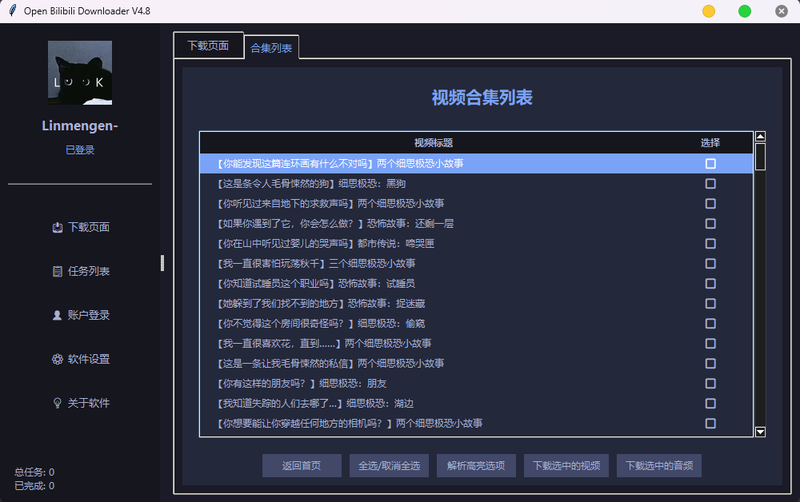Tick checkbox for 穿越任何地方的相机 row
The image size is (800, 502).
tap(710, 423)
